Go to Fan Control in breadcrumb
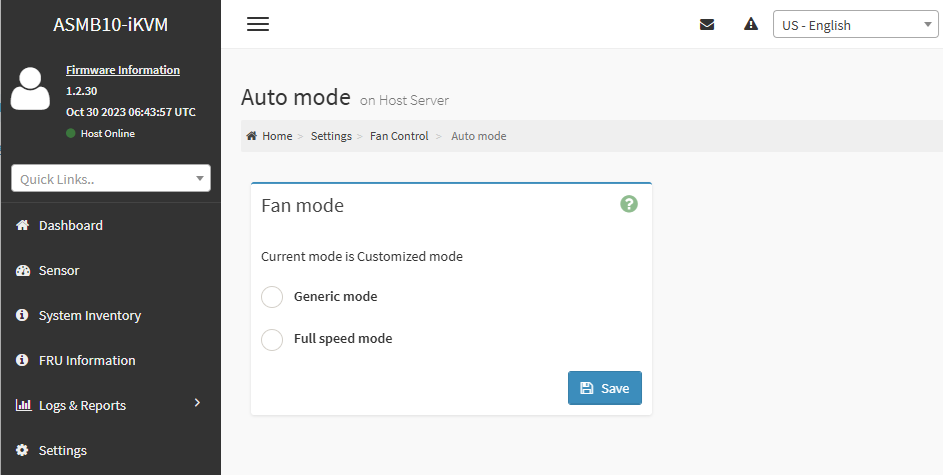The image size is (943, 475). (399, 136)
